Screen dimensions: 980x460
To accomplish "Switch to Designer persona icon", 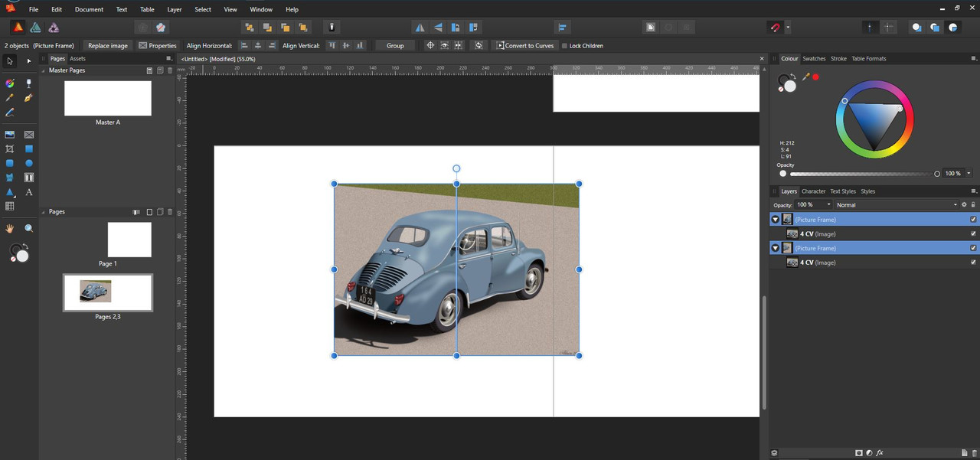I will point(35,28).
